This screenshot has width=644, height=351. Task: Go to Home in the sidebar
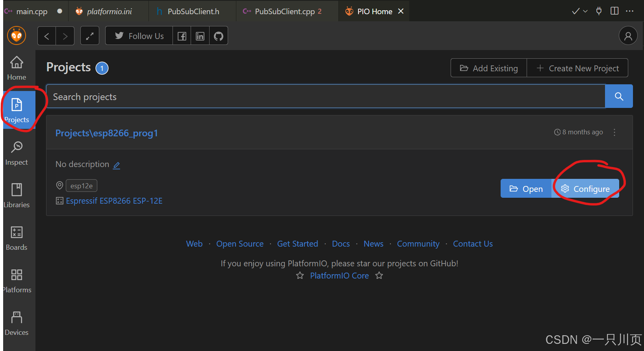pyautogui.click(x=17, y=68)
